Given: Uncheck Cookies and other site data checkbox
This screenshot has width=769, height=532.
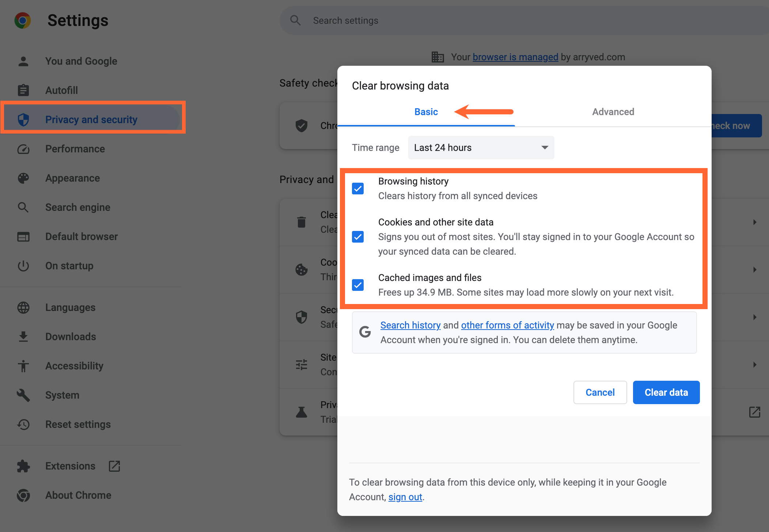Looking at the screenshot, I should (358, 237).
